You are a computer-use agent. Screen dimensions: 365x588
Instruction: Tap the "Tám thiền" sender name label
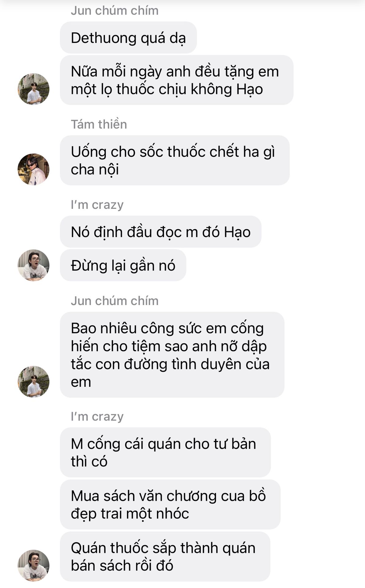(x=99, y=124)
